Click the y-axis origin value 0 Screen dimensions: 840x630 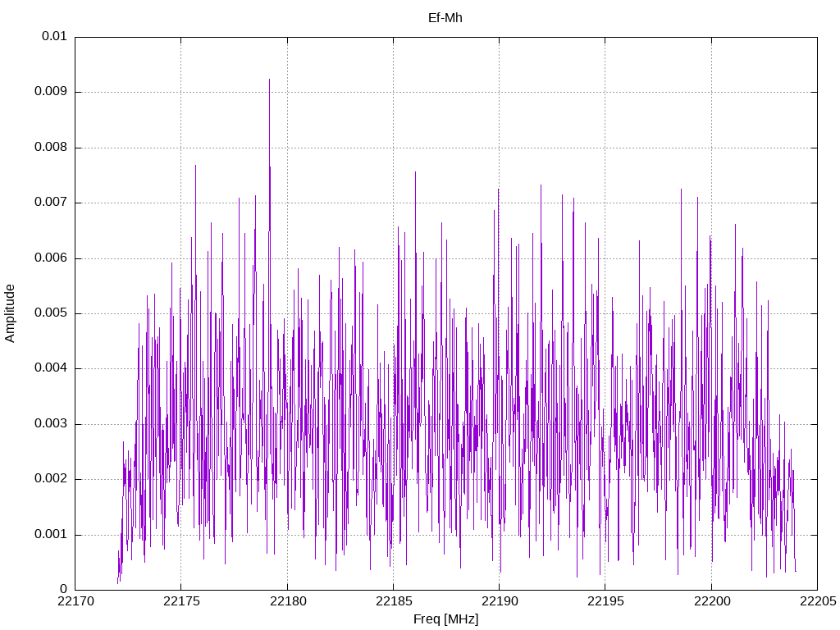point(63,589)
